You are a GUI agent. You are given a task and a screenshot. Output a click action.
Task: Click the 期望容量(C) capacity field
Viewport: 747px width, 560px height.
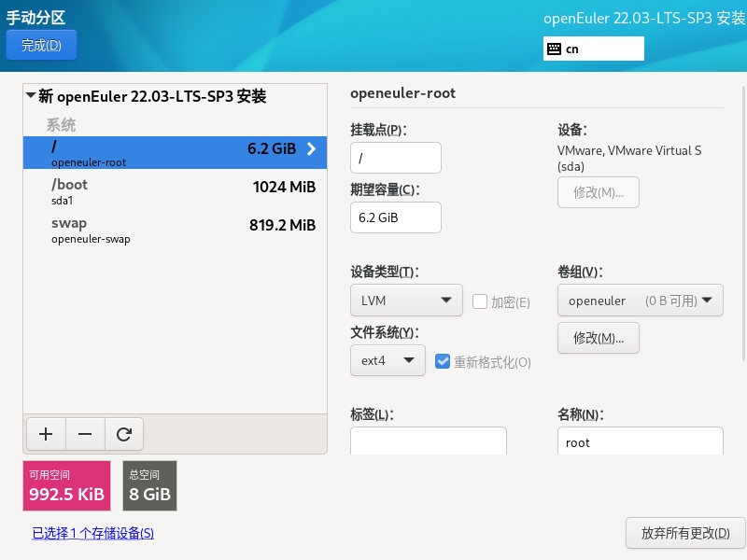(x=396, y=217)
